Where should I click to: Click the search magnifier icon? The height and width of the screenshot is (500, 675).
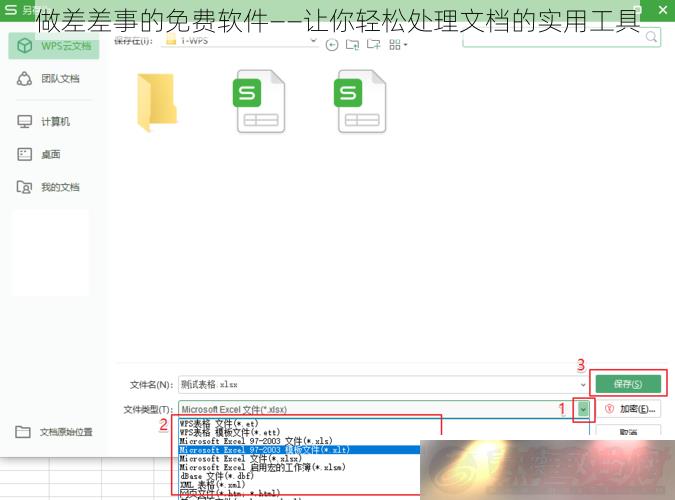[x=652, y=37]
